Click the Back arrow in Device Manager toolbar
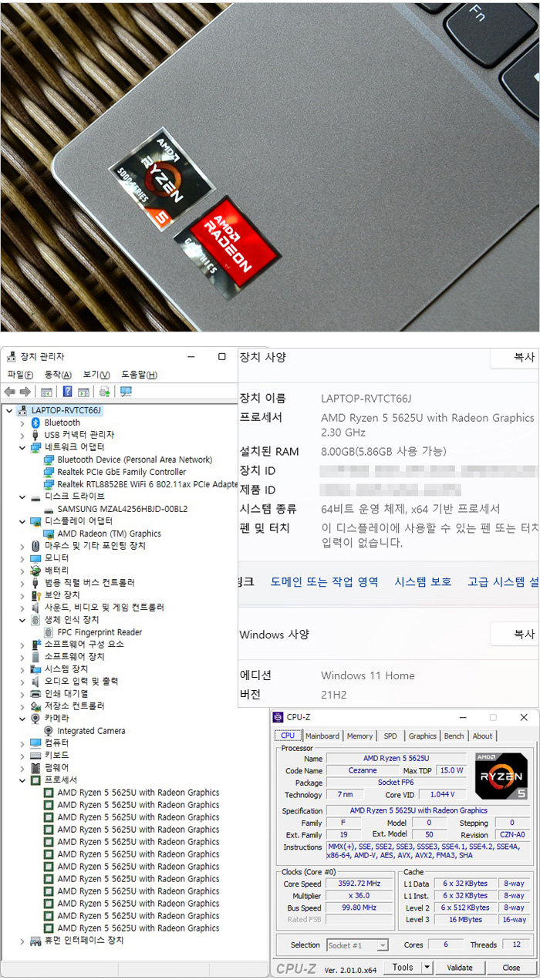 pyautogui.click(x=10, y=392)
